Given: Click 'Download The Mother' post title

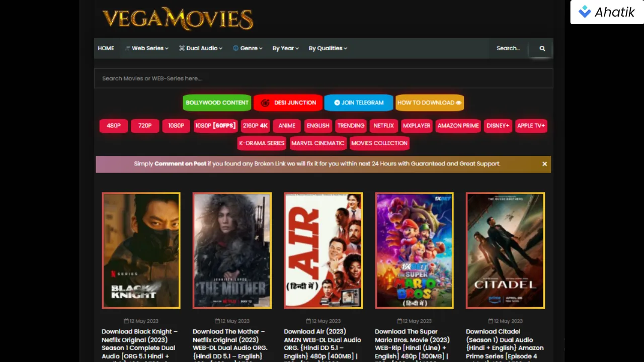Looking at the screenshot, I should click(230, 345).
